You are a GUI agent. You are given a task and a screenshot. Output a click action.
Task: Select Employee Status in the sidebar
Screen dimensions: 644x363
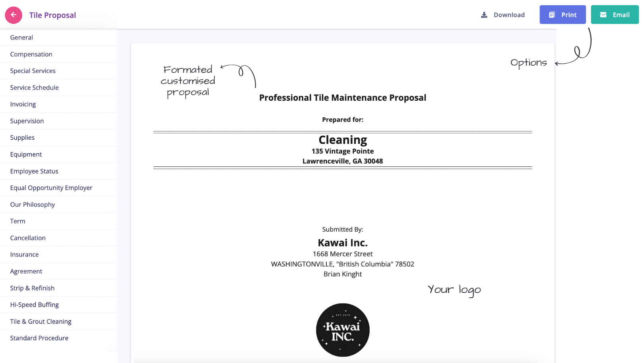[x=34, y=171]
